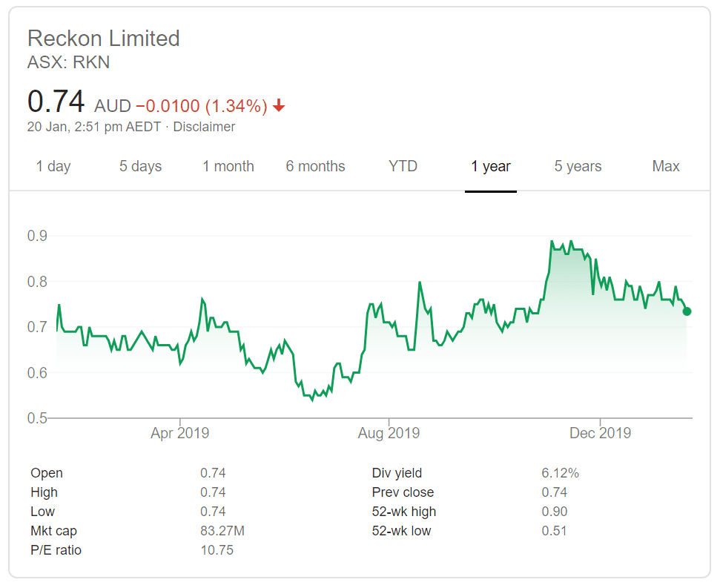720x588 pixels.
Task: Click the ASX: RKN ticker text
Action: pos(69,62)
